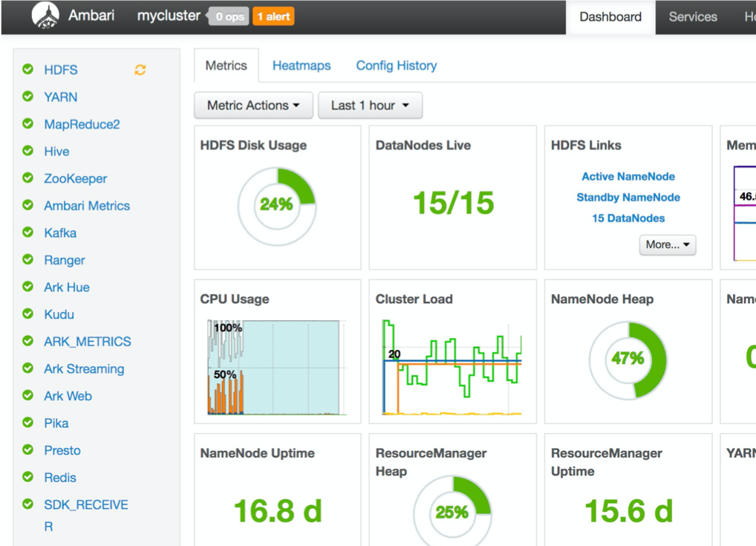Open the Ark Hue service link

pos(67,287)
